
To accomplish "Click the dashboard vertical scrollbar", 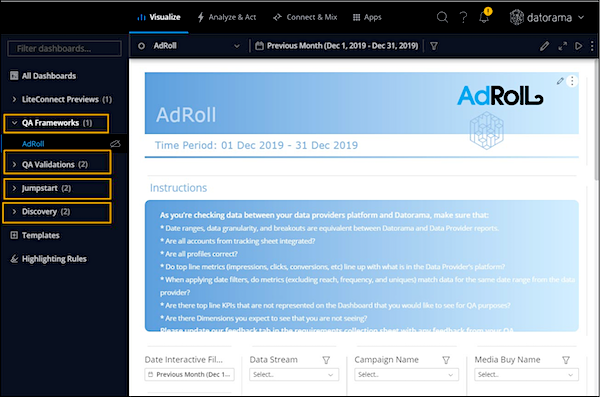I will (x=597, y=119).
